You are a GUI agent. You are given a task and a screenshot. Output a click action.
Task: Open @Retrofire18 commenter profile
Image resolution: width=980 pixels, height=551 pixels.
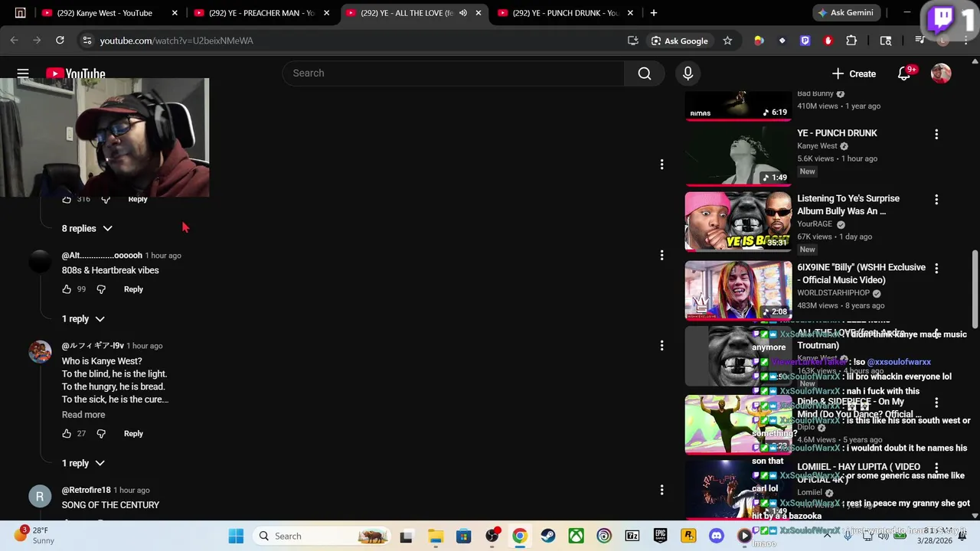pos(87,491)
